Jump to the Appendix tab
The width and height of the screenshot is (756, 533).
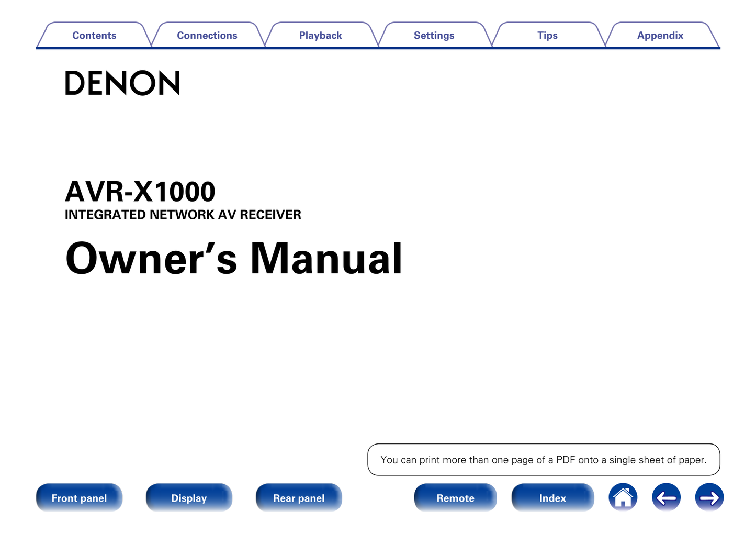click(x=660, y=36)
